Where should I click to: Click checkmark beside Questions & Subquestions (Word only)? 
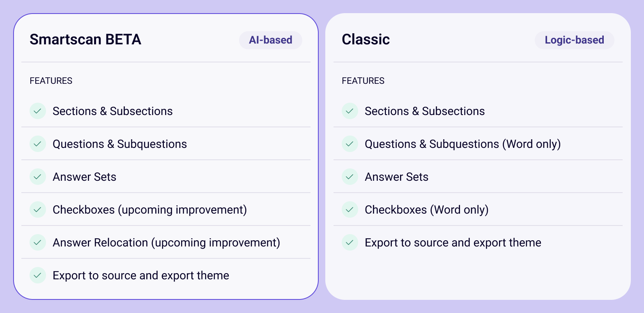tap(350, 144)
